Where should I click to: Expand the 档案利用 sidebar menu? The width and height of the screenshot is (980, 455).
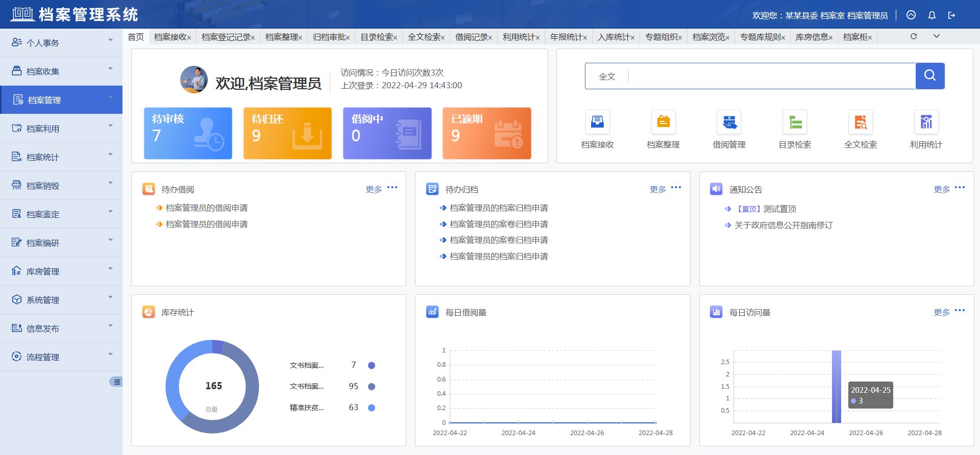pyautogui.click(x=61, y=129)
